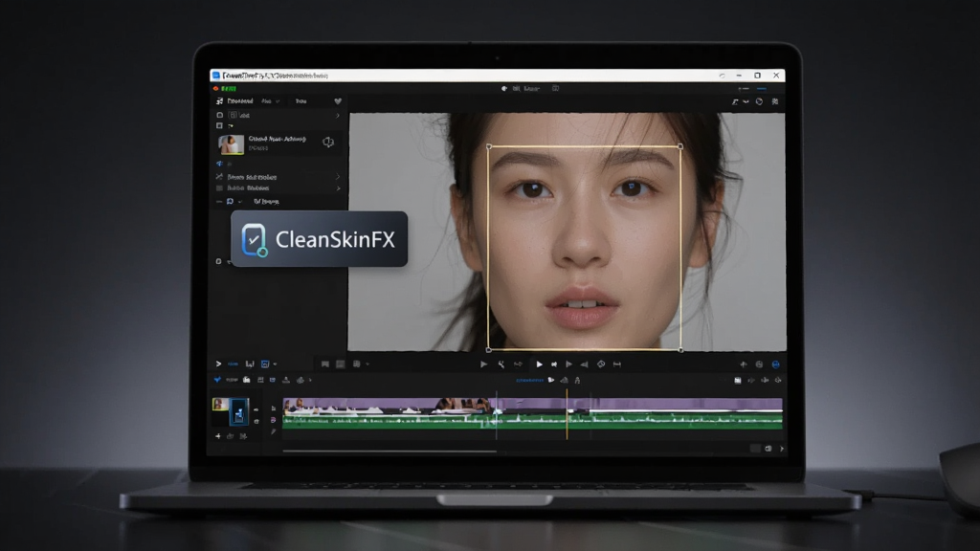Click the white round icon in the top center bar
The image size is (980, 551).
pyautogui.click(x=504, y=89)
